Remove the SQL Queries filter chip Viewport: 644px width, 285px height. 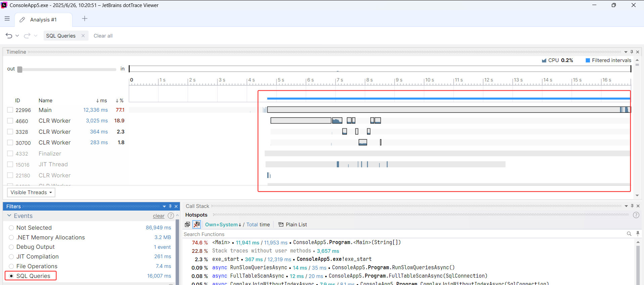83,36
